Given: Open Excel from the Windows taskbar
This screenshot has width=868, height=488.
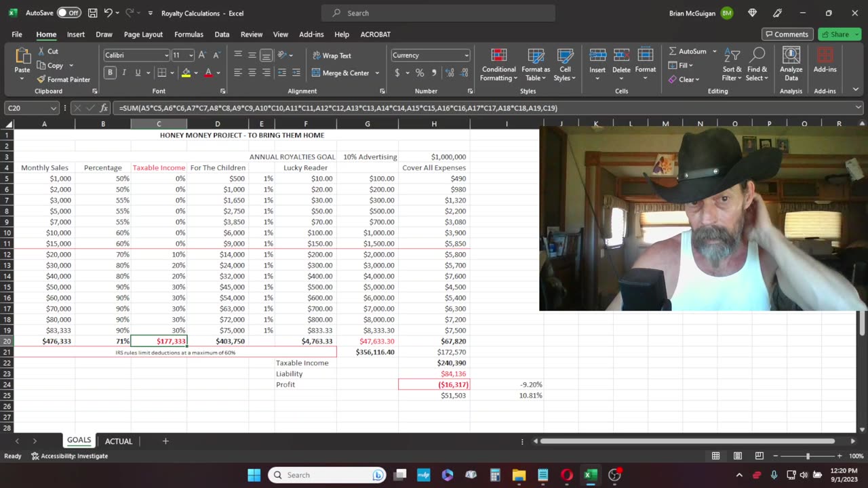Looking at the screenshot, I should click(591, 475).
